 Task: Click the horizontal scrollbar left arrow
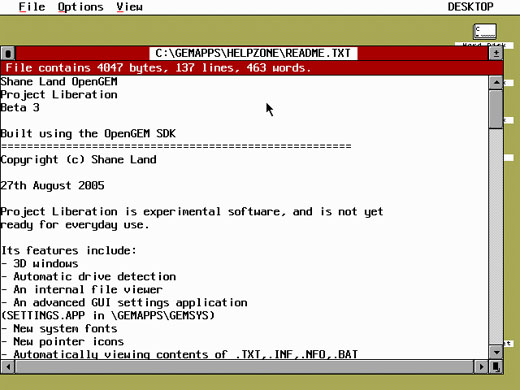point(8,367)
